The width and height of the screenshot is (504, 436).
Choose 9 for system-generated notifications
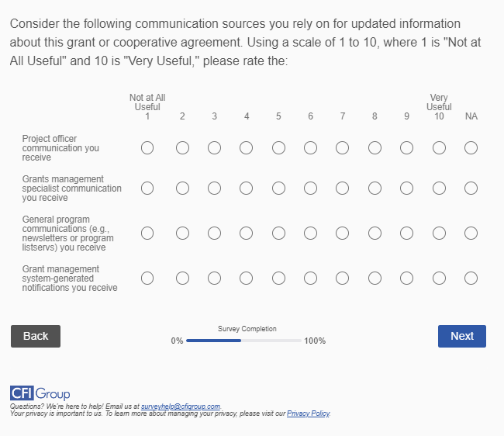point(406,278)
